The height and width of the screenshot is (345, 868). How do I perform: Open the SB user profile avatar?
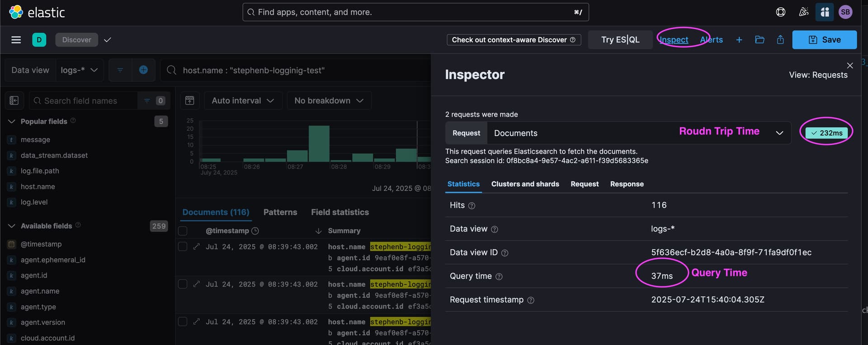click(845, 12)
